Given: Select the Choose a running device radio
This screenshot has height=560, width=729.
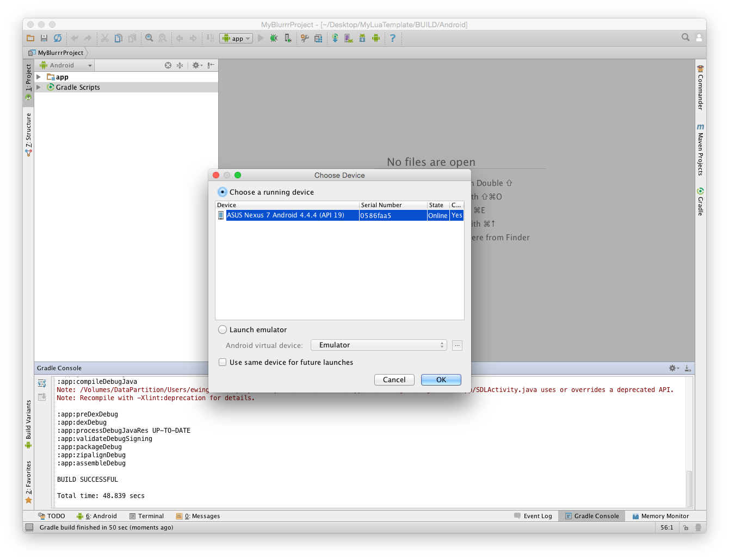Looking at the screenshot, I should tap(223, 192).
